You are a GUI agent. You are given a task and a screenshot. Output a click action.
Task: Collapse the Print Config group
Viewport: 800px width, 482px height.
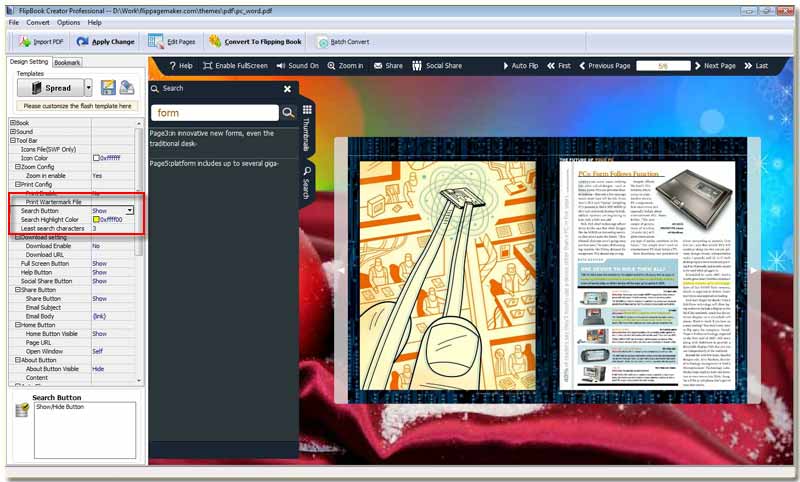click(x=17, y=184)
